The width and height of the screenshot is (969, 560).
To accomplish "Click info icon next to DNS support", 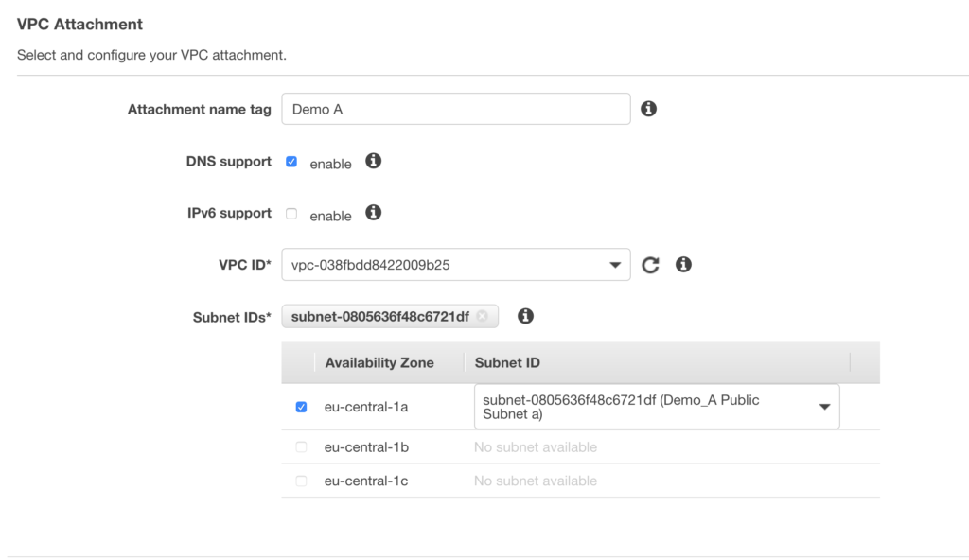I will coord(373,162).
